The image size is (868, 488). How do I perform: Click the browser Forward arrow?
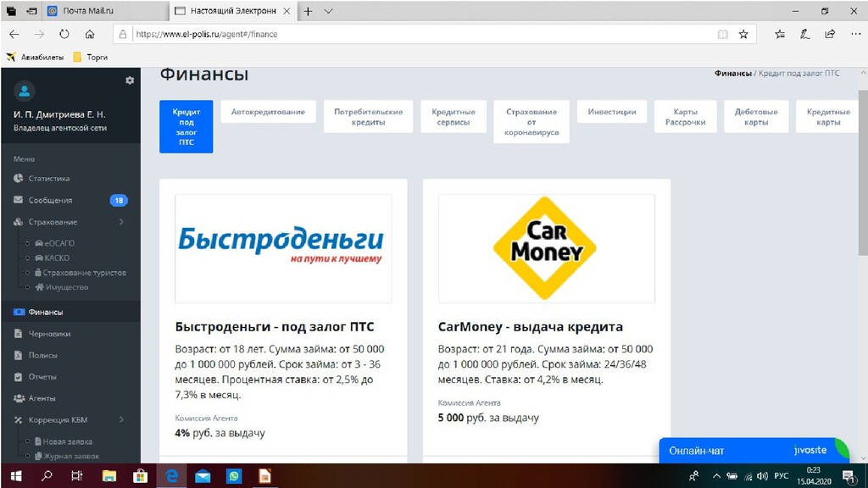[39, 34]
